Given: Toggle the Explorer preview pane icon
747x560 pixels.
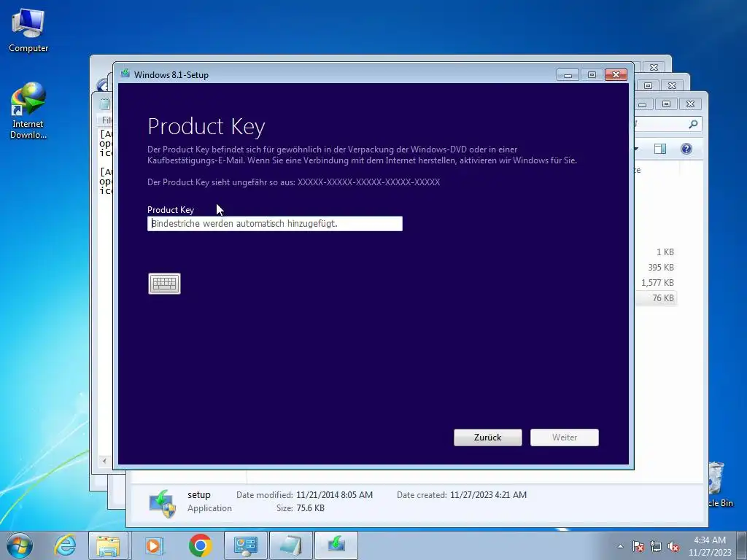Looking at the screenshot, I should (659, 149).
